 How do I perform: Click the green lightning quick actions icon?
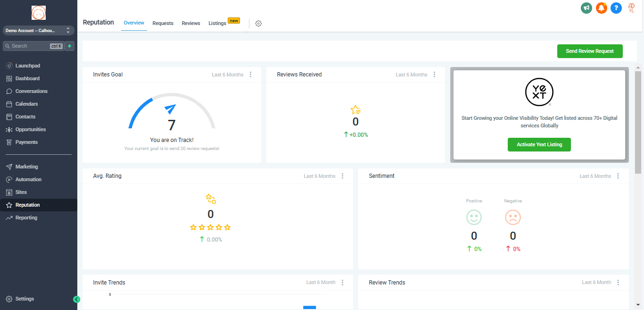click(70, 46)
